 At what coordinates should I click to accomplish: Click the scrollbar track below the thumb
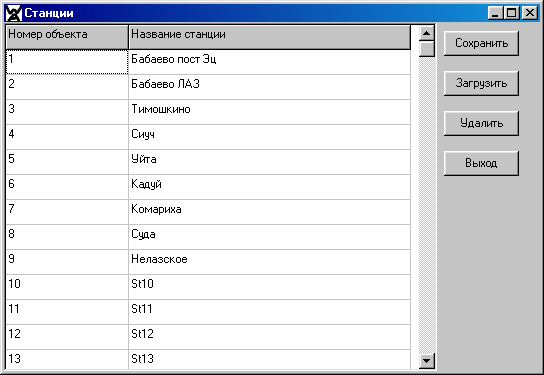click(x=427, y=205)
